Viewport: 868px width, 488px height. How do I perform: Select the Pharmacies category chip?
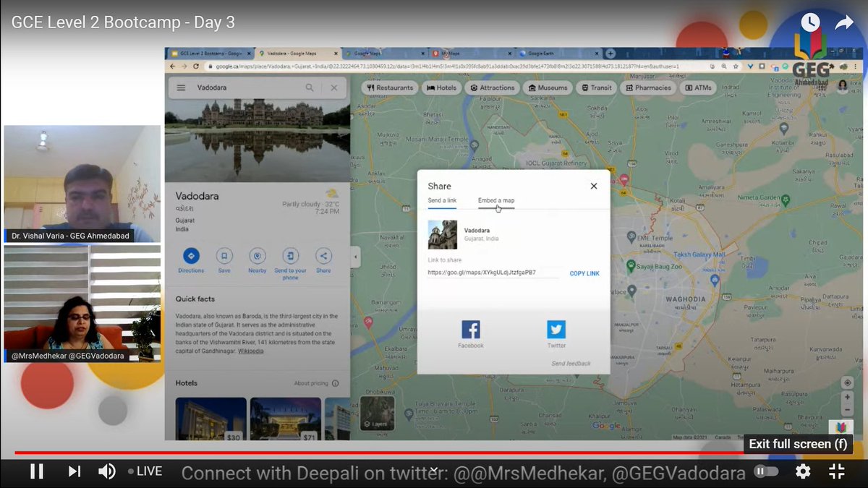pyautogui.click(x=648, y=87)
